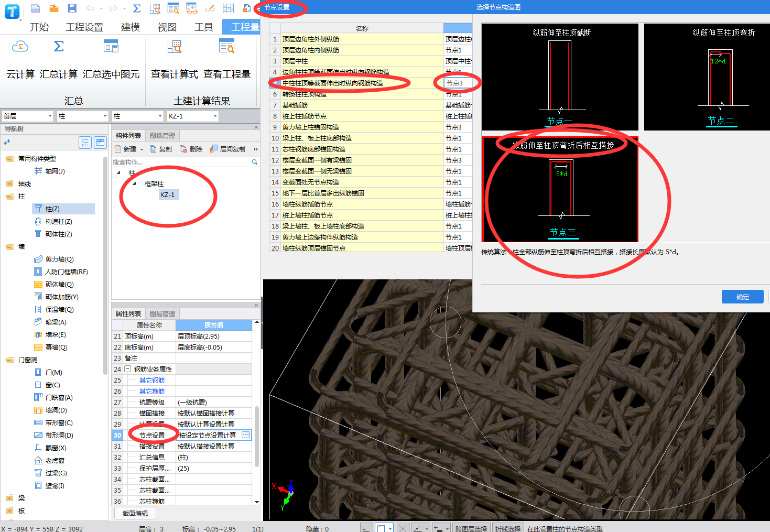Select KZ-1 in component tree

168,195
